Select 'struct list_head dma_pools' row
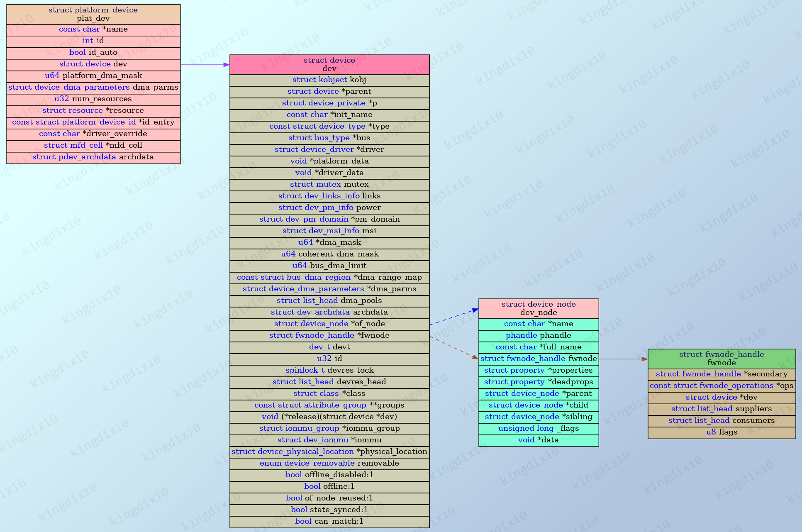Viewport: 802px width, 532px height. click(x=329, y=301)
